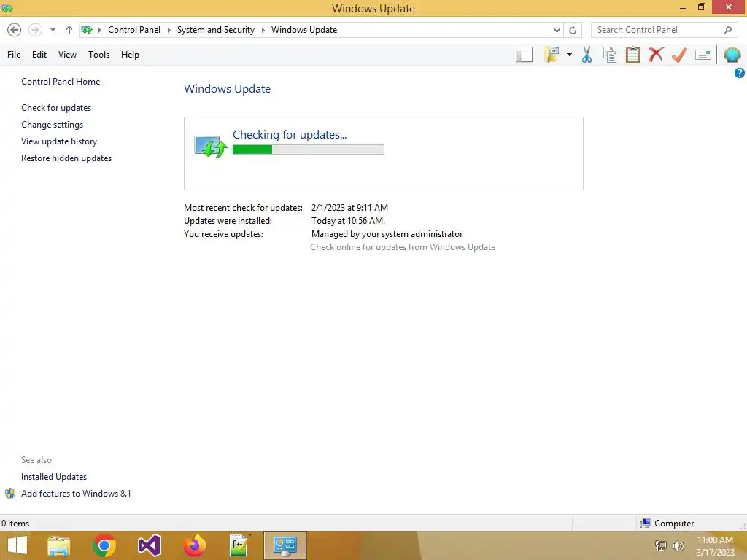The height and width of the screenshot is (560, 747).
Task: Click the globe icon in the toolbar
Action: (732, 55)
